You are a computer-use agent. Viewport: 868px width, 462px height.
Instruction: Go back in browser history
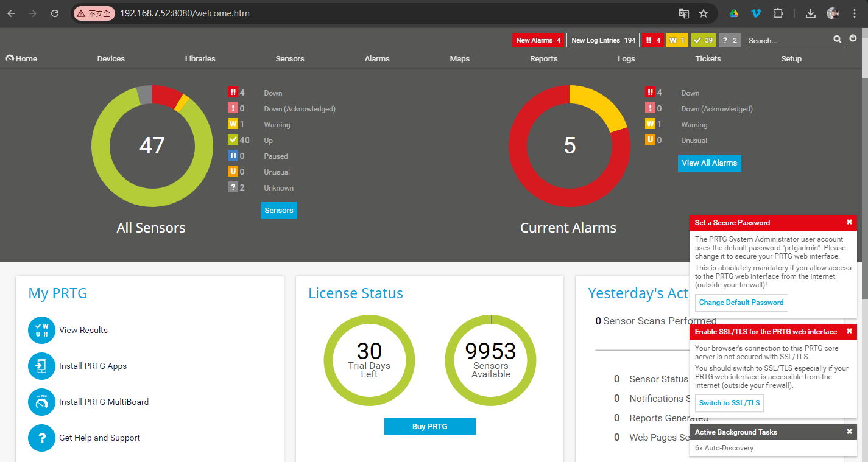pyautogui.click(x=12, y=13)
